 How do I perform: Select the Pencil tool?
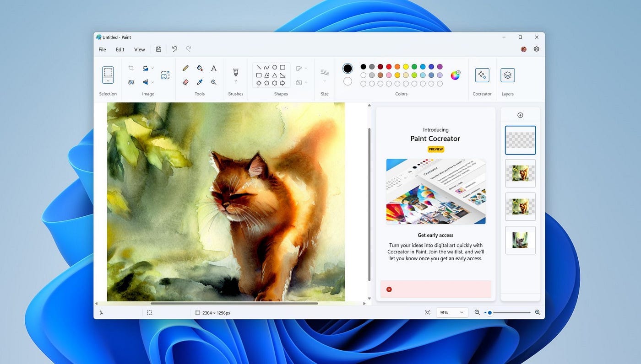click(x=185, y=68)
